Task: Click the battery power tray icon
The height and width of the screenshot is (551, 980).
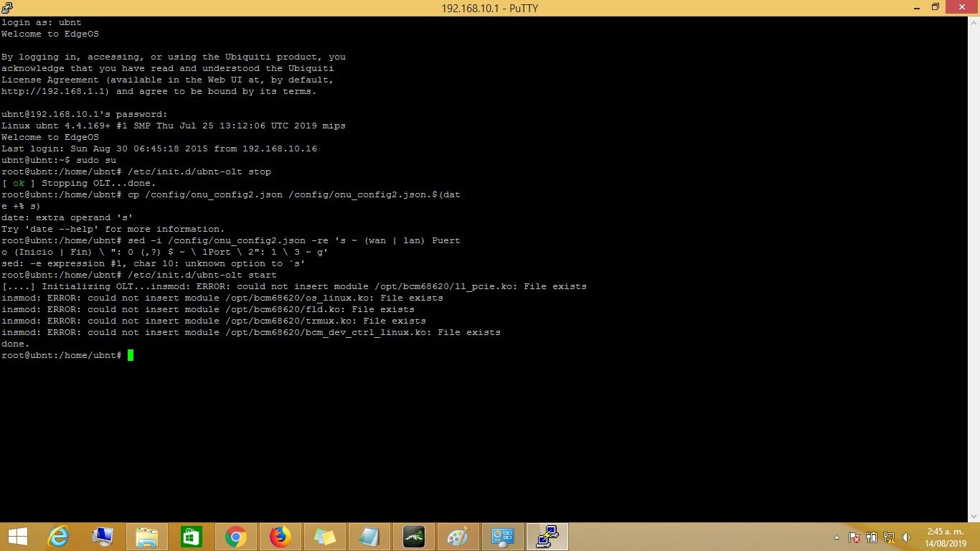Action: (x=872, y=537)
